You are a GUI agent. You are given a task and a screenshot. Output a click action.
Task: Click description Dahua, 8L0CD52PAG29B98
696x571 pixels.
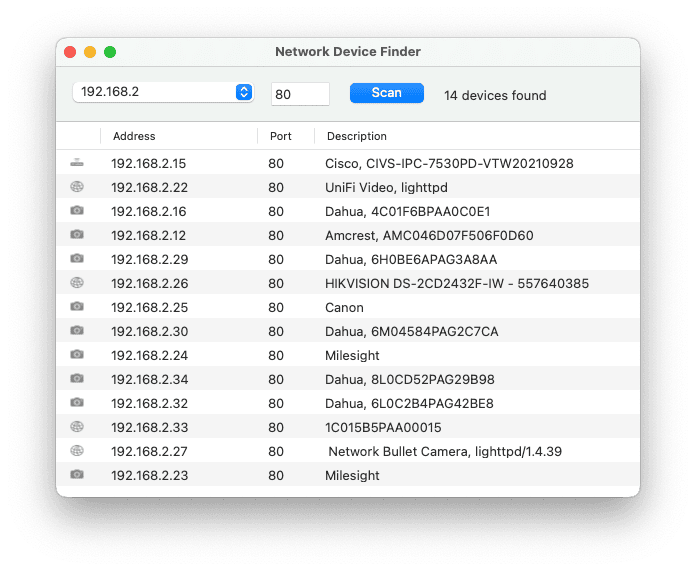[x=410, y=380]
